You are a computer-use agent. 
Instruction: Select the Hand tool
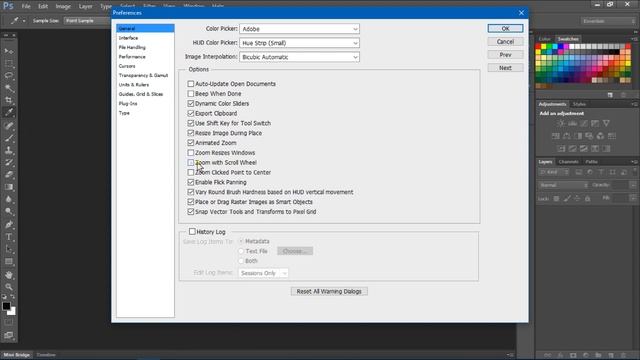(9, 275)
